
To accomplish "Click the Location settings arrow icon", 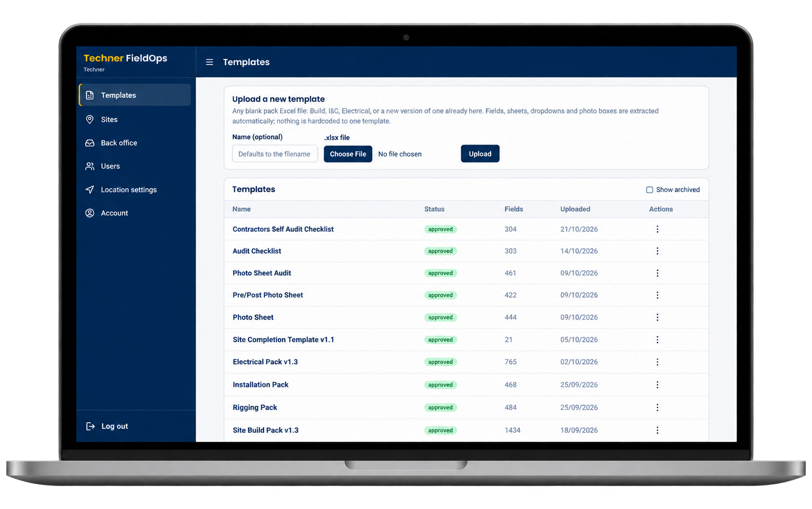I will pyautogui.click(x=90, y=190).
